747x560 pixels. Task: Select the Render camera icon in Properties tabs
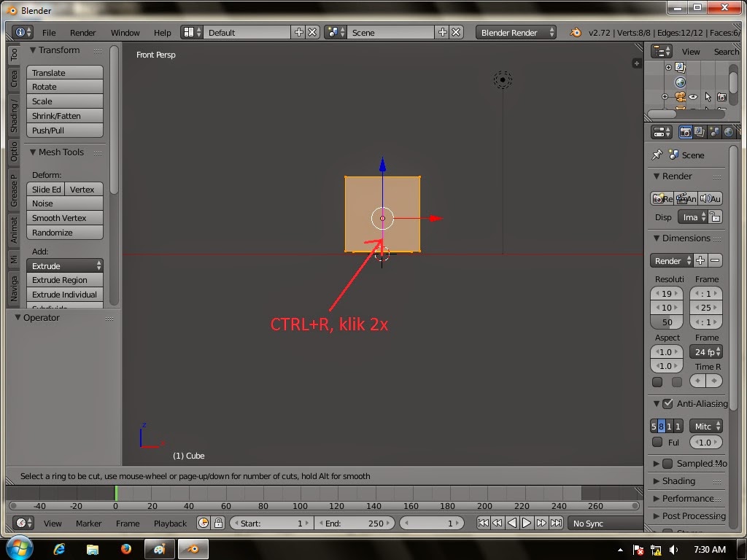point(685,132)
